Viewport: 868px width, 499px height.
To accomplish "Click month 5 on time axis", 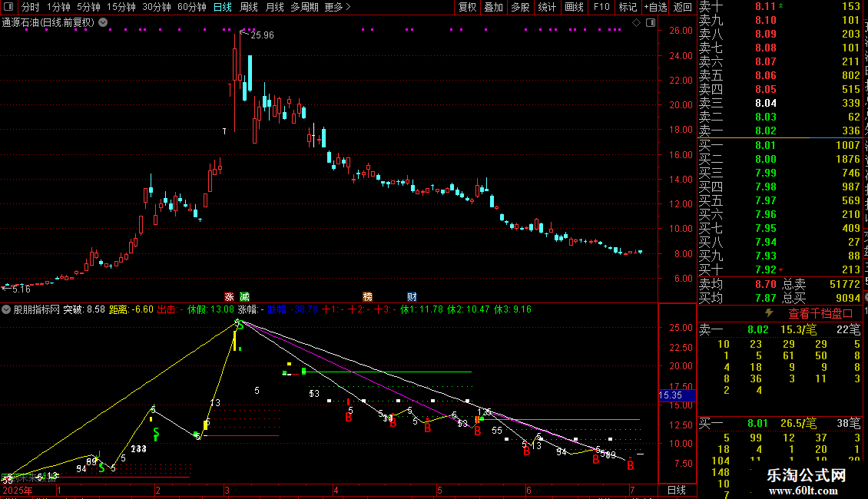I will coord(439,491).
